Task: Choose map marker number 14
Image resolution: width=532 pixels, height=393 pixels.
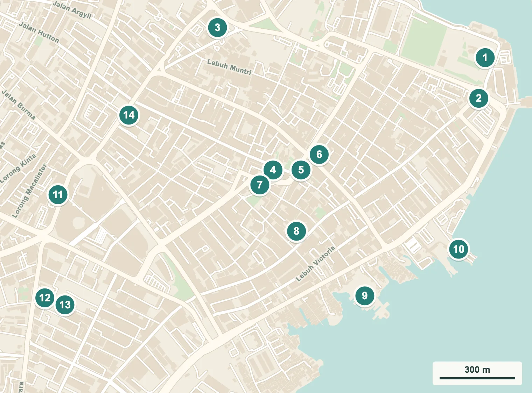Action: point(129,115)
